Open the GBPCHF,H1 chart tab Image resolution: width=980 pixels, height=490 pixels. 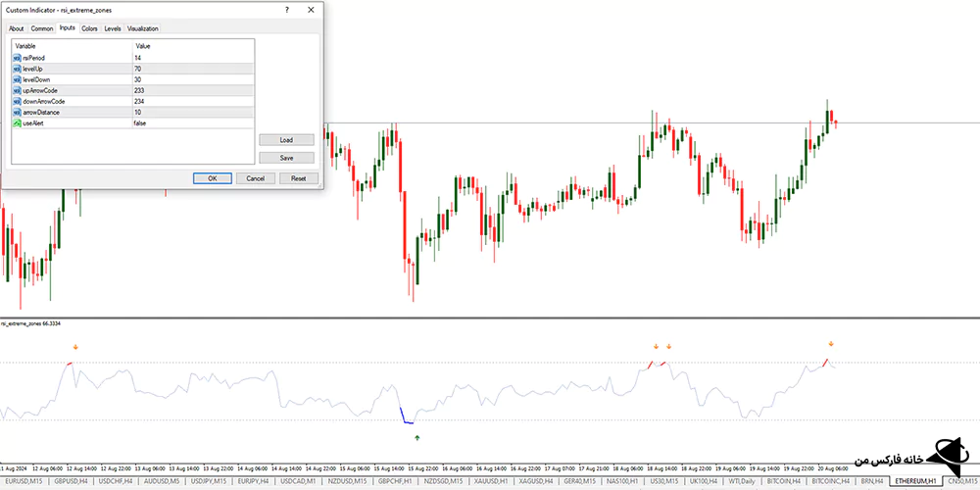[x=395, y=480]
